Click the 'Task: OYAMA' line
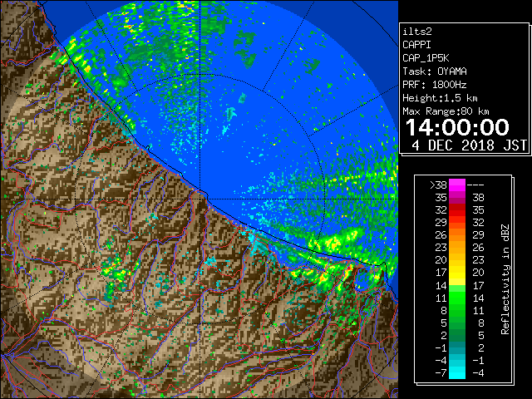Image resolution: width=532 pixels, height=399 pixels. [435, 71]
